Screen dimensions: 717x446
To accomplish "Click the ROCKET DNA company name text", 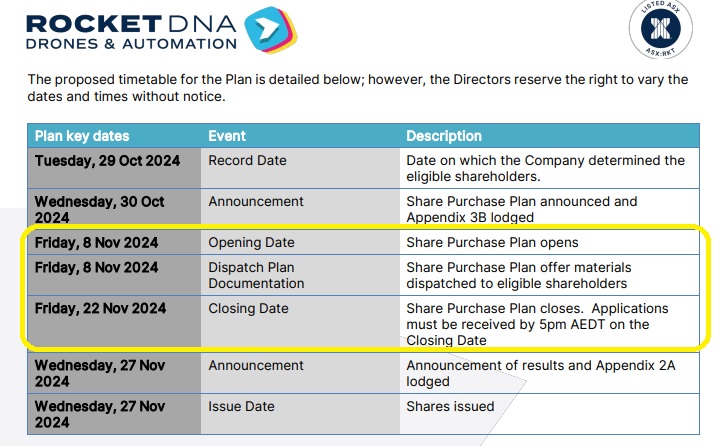I will click(131, 24).
